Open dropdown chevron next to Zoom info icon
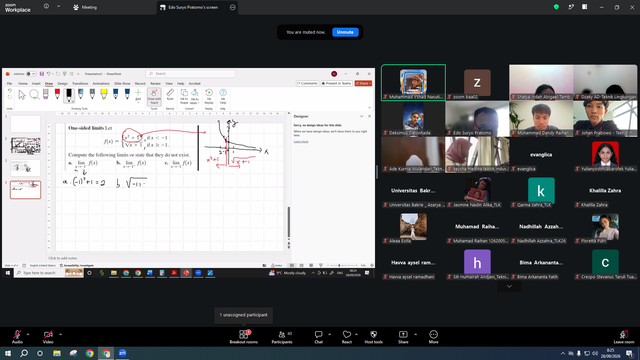This screenshot has width=640, height=360. tap(58, 7)
